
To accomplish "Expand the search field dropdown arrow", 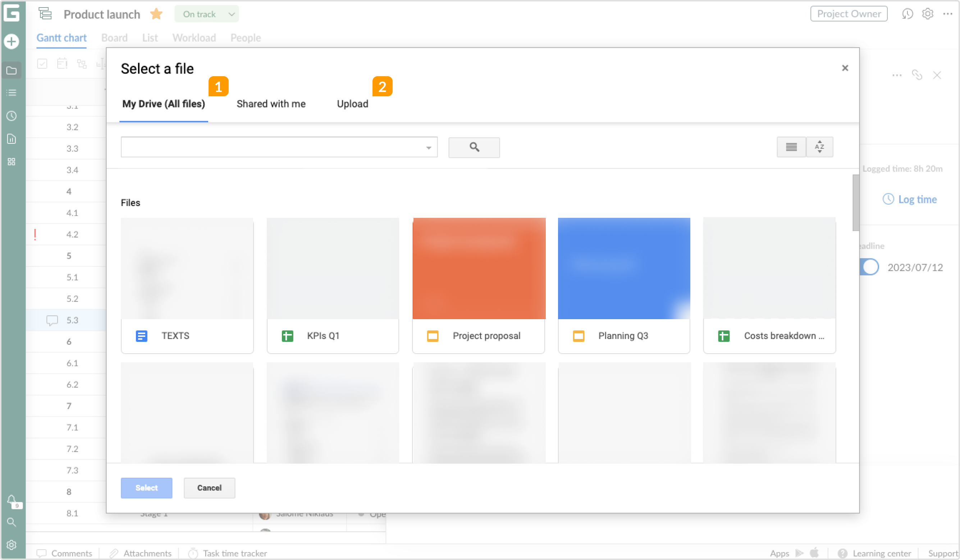I will (x=429, y=148).
